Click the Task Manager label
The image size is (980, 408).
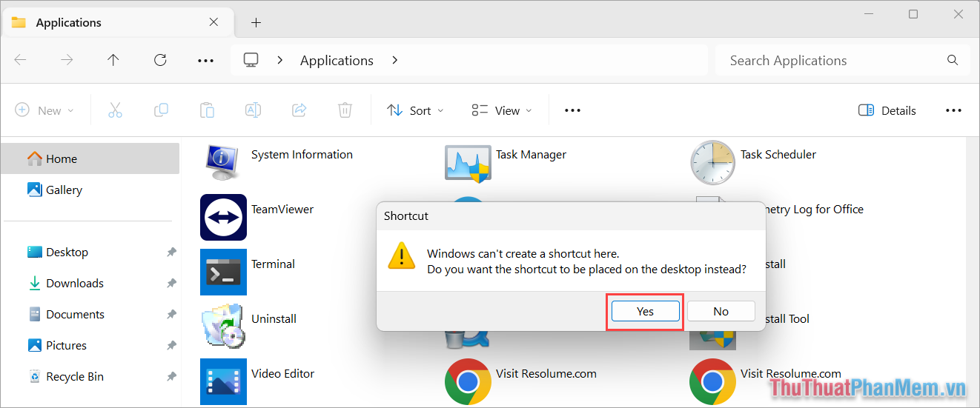pos(531,154)
